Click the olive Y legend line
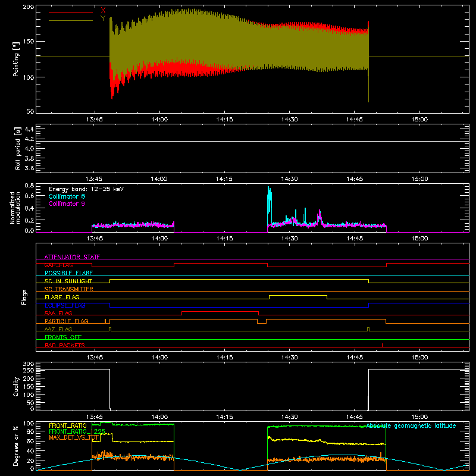Image resolution: width=476 pixels, height=476 pixels. 71,21
